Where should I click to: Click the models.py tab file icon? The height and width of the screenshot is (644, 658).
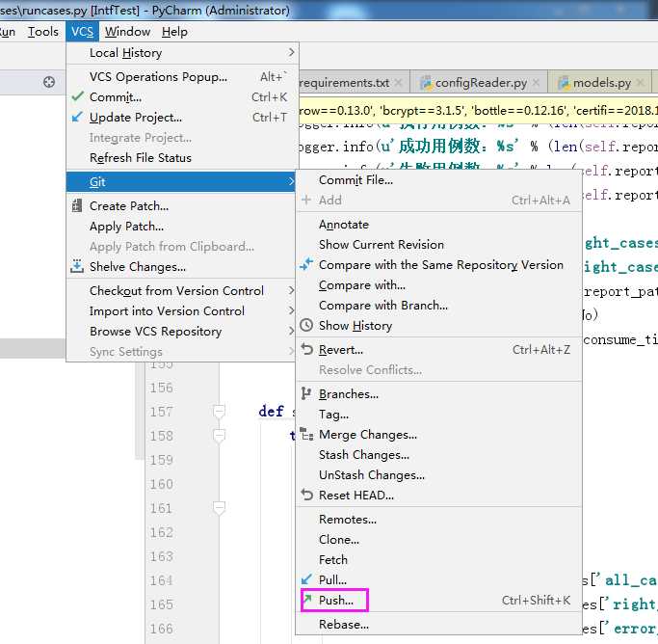tap(564, 83)
